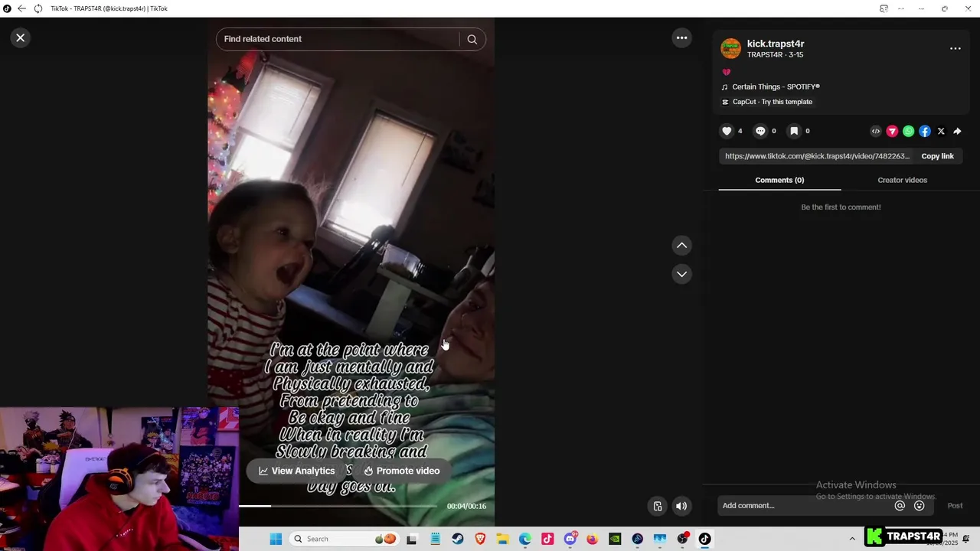Click the active TikTok app taskbar icon

pyautogui.click(x=704, y=539)
